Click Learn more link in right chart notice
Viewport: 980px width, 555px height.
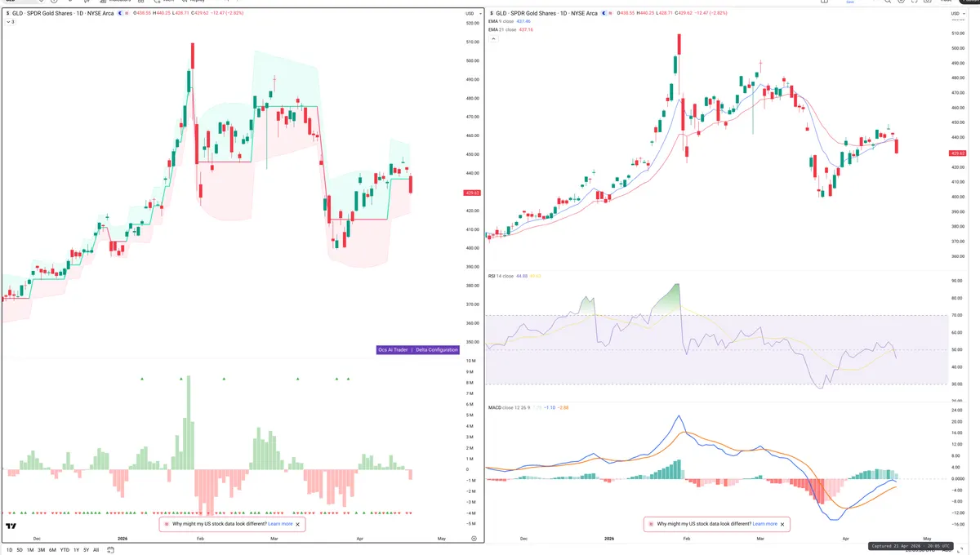point(765,524)
